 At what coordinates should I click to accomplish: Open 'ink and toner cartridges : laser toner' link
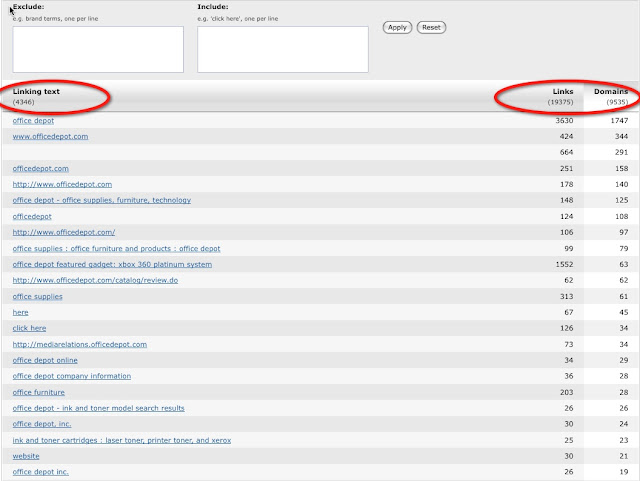pos(122,441)
